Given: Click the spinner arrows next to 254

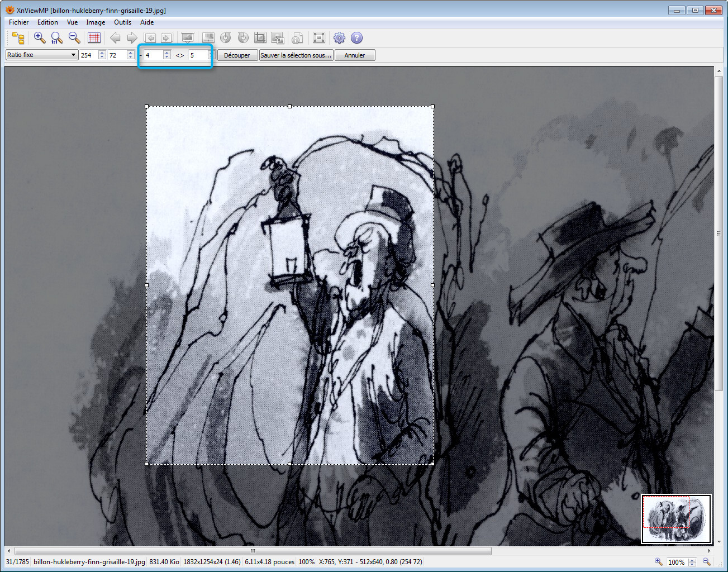Looking at the screenshot, I should [102, 55].
